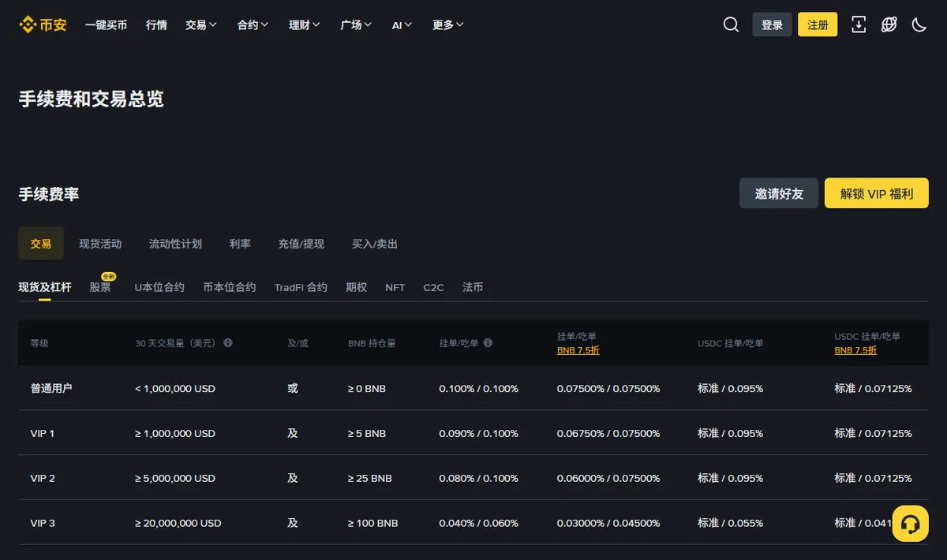Click BNB 7.5折 link under USDC 挂单/吃单
Screen dimensions: 947x560
(855, 350)
